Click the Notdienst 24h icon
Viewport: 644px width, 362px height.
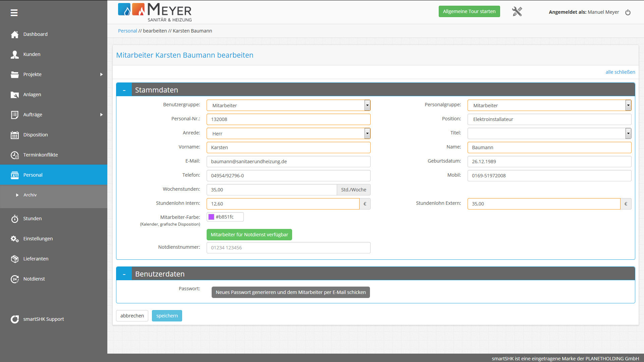pos(14,279)
